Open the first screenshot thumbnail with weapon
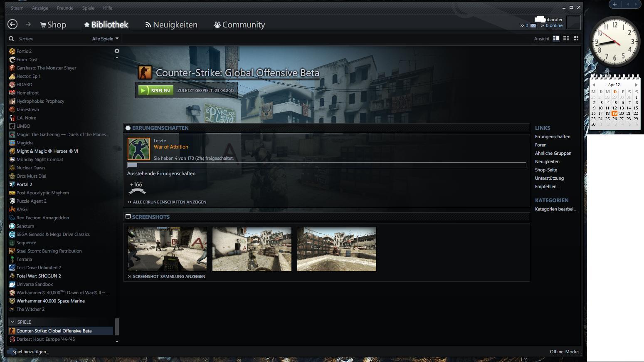The height and width of the screenshot is (362, 644). pyautogui.click(x=167, y=249)
